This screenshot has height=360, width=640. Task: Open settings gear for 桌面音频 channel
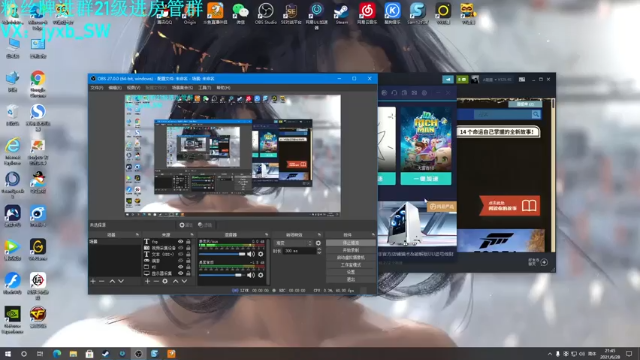click(x=261, y=275)
